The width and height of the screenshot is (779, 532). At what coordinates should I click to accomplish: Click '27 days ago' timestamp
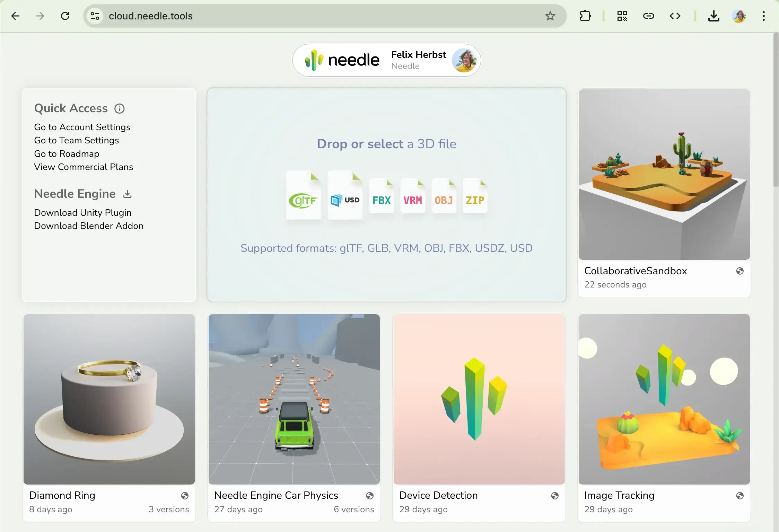pyautogui.click(x=238, y=509)
